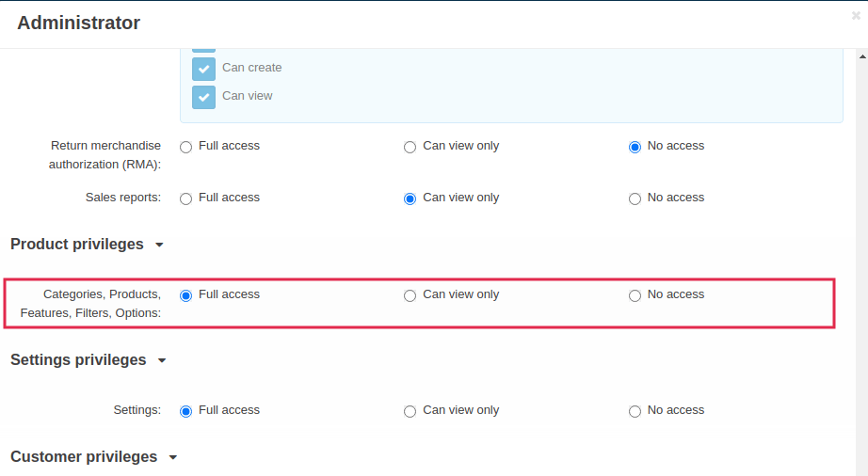Image resolution: width=868 pixels, height=476 pixels.
Task: Set Sales reports to Can view only
Action: coord(410,198)
